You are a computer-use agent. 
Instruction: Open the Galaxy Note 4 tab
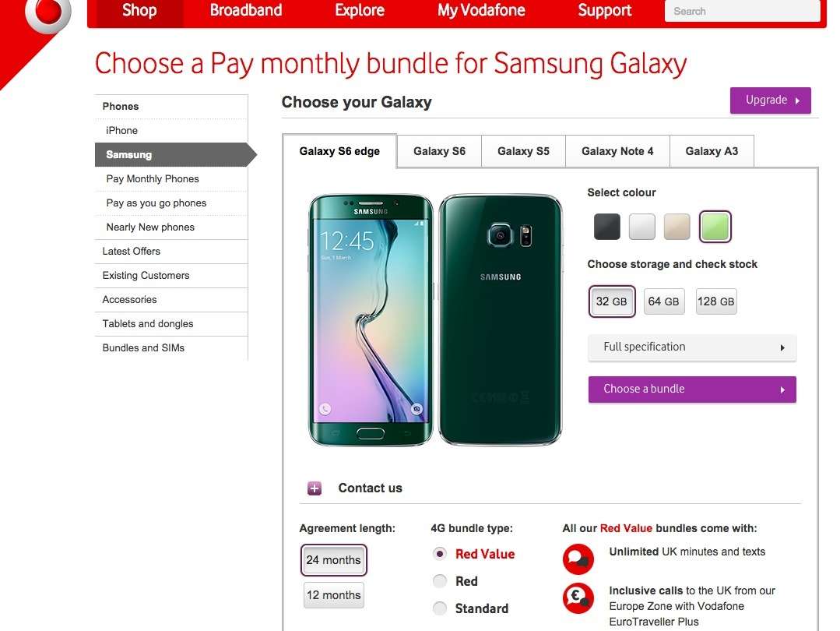coord(617,151)
